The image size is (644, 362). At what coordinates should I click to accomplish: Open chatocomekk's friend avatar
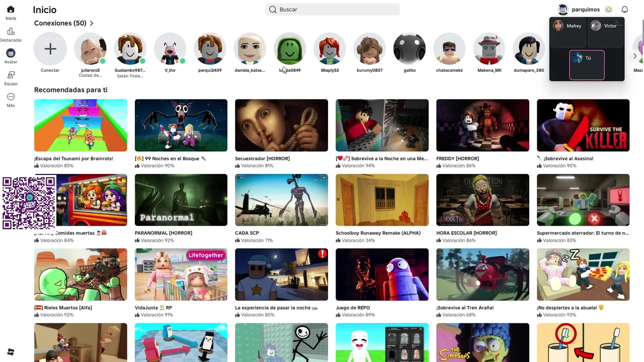449,49
